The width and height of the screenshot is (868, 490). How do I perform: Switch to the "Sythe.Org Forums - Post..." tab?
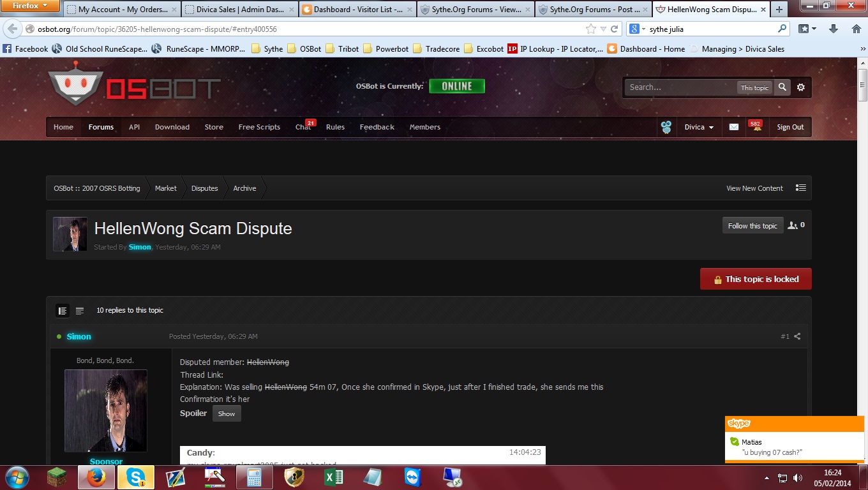(x=594, y=10)
